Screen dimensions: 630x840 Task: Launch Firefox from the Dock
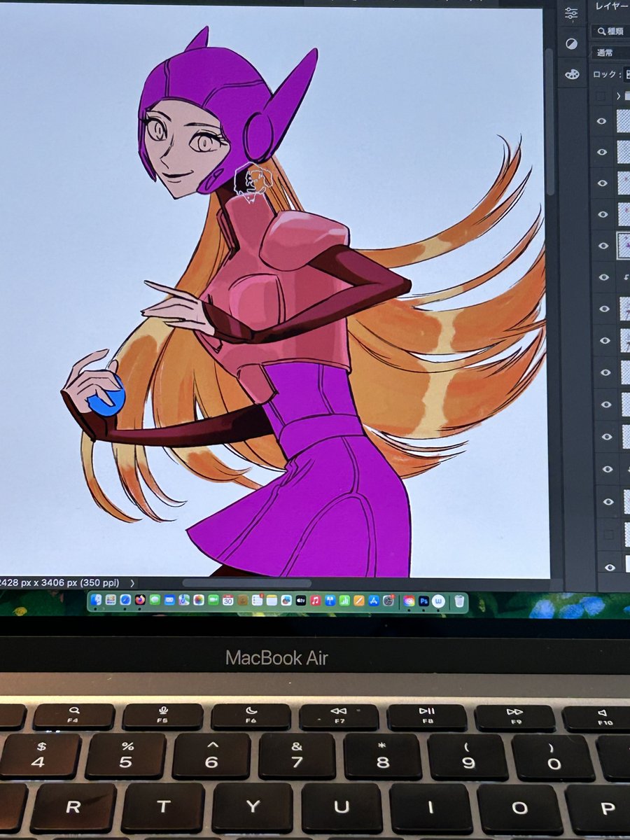pyautogui.click(x=140, y=600)
